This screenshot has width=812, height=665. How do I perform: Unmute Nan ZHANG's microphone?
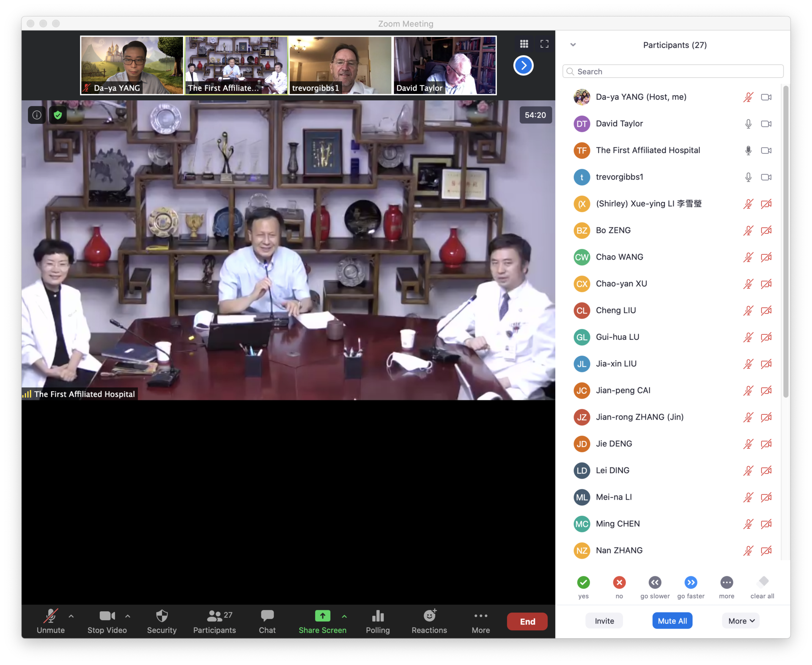[x=748, y=550]
